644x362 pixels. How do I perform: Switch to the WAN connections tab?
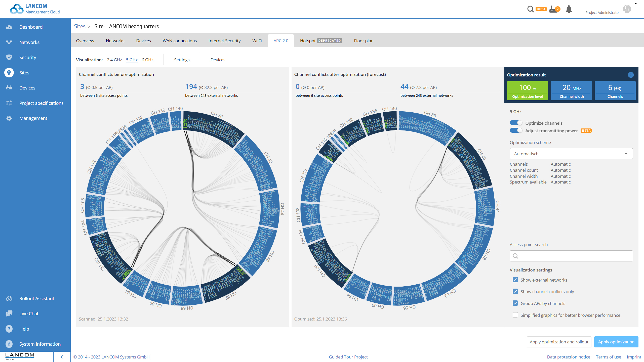click(180, 40)
